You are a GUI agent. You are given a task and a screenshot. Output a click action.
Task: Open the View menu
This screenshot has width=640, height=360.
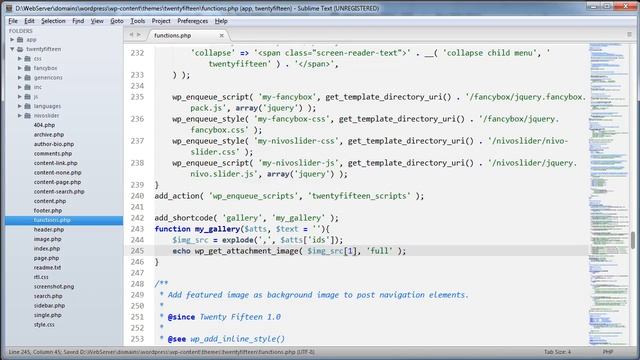pyautogui.click(x=97, y=21)
